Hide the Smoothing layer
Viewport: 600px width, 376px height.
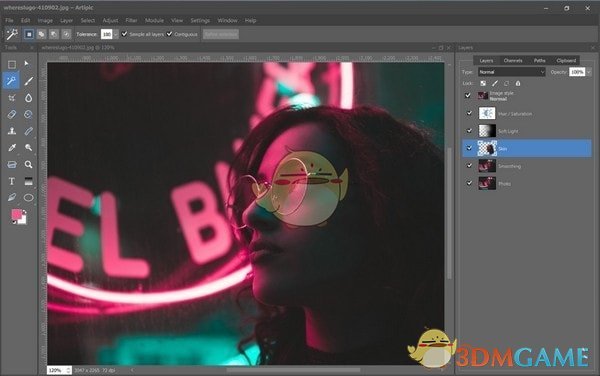click(x=470, y=166)
